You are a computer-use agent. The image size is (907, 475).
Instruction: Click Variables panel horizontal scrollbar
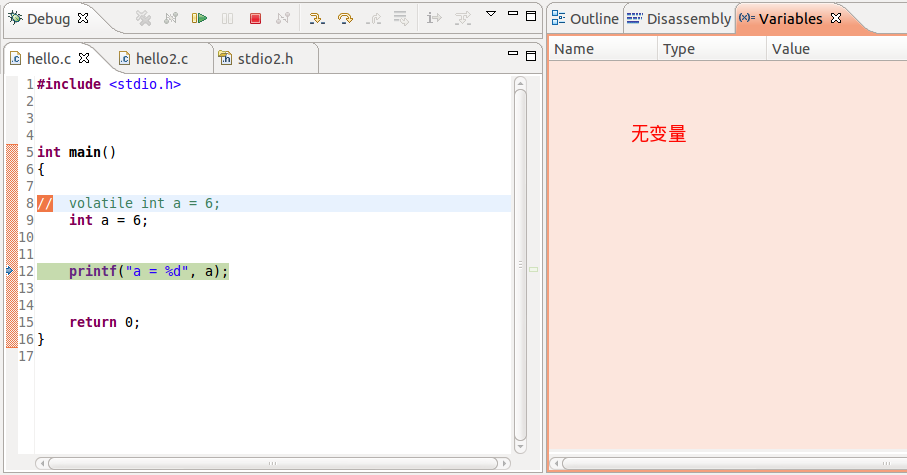(x=735, y=463)
